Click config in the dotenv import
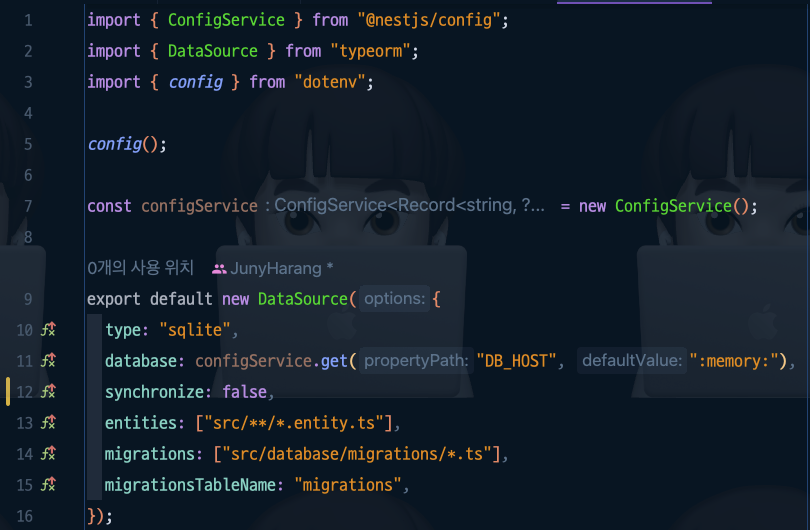The image size is (810, 530). point(196,82)
